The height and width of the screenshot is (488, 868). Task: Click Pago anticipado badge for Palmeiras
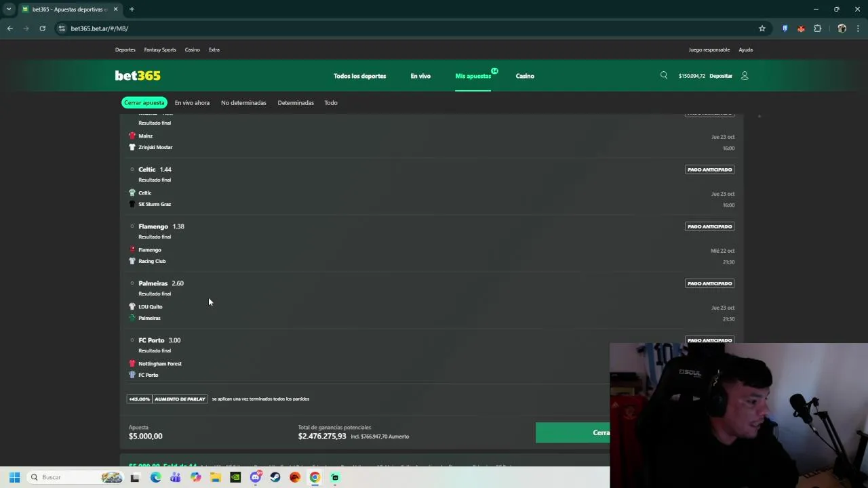click(x=709, y=283)
